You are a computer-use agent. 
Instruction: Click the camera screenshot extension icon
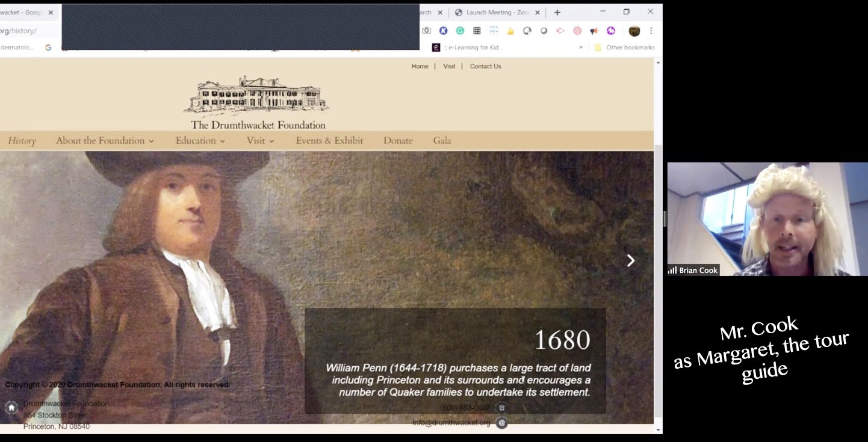426,31
